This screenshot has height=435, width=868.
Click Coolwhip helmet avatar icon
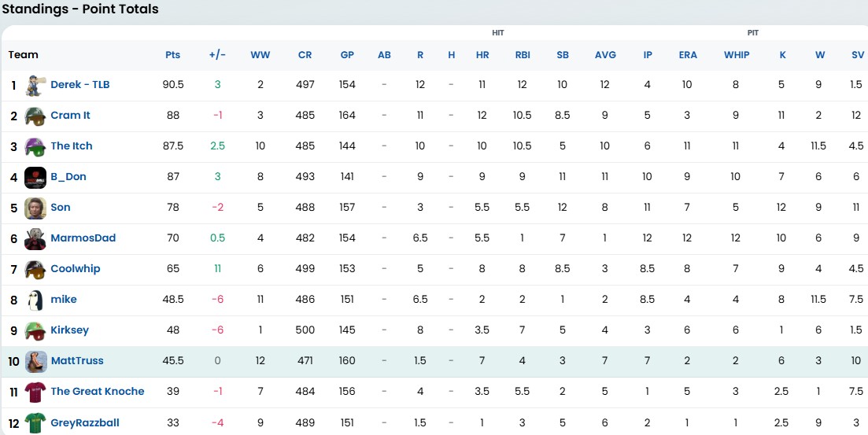tap(35, 269)
